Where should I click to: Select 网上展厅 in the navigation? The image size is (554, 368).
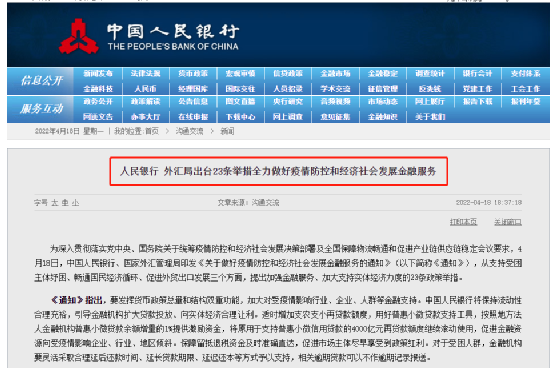430,102
